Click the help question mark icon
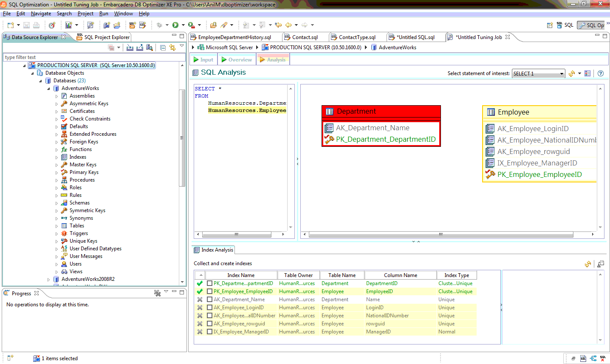 point(601,73)
